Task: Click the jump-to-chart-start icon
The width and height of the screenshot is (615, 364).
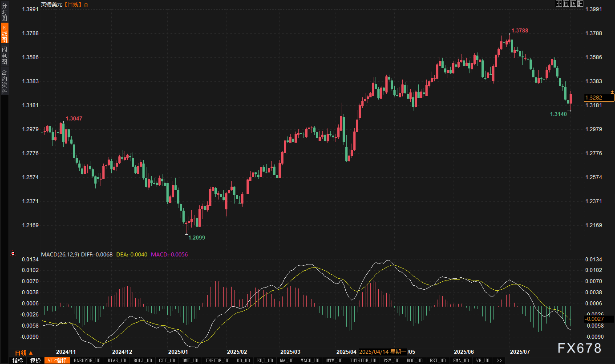Action: 566,4
